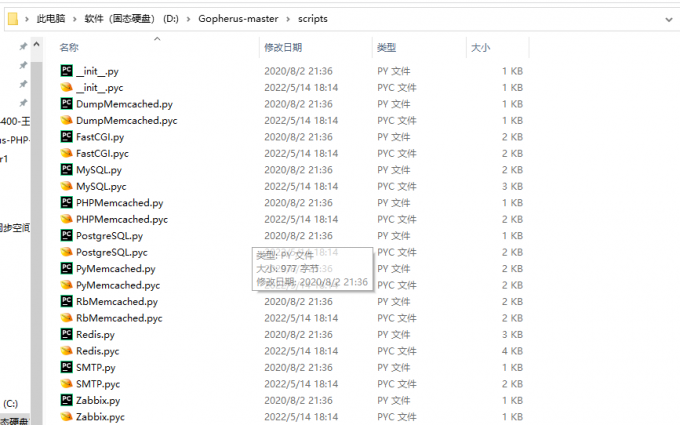
Task: Click the PyCharm icon of PHPMemcached.py
Action: (66, 203)
